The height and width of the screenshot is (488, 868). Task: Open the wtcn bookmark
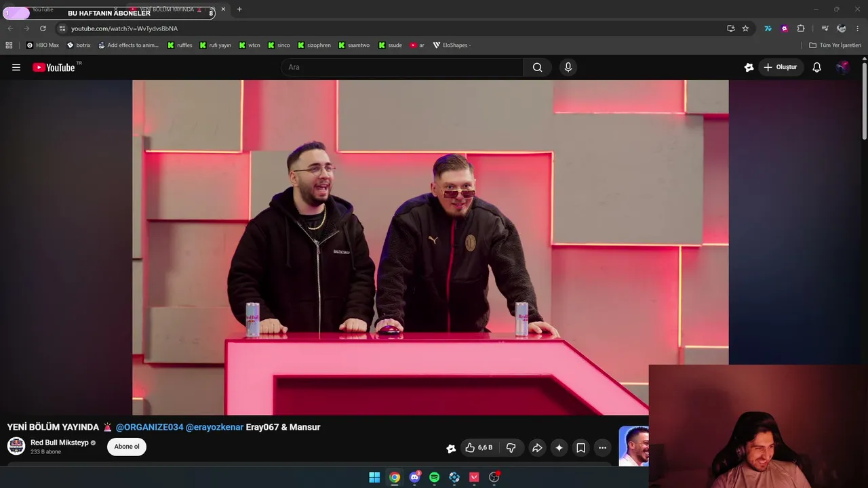point(249,45)
